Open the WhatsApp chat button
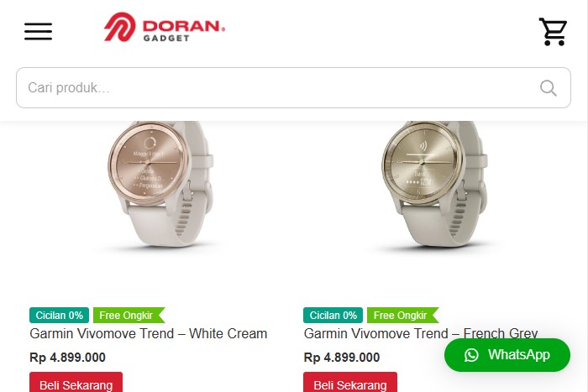The width and height of the screenshot is (588, 392). [507, 355]
